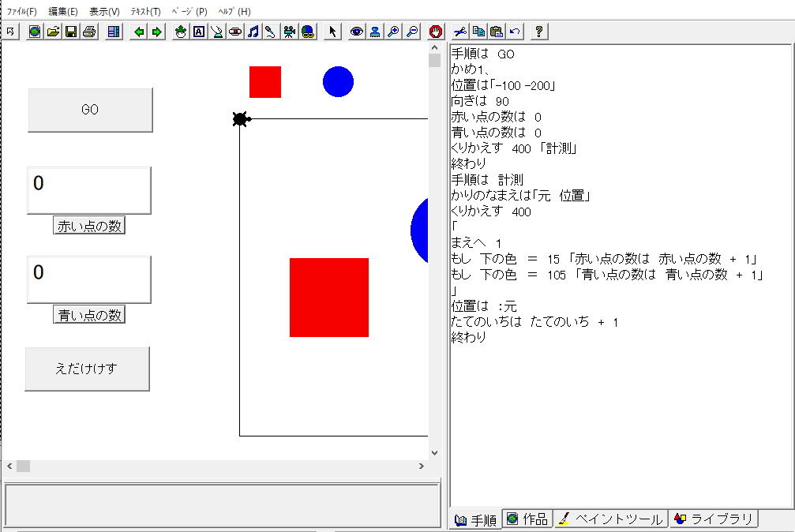Viewport: 795px width, 532px height.
Task: Click the large red square
Action: click(x=329, y=298)
